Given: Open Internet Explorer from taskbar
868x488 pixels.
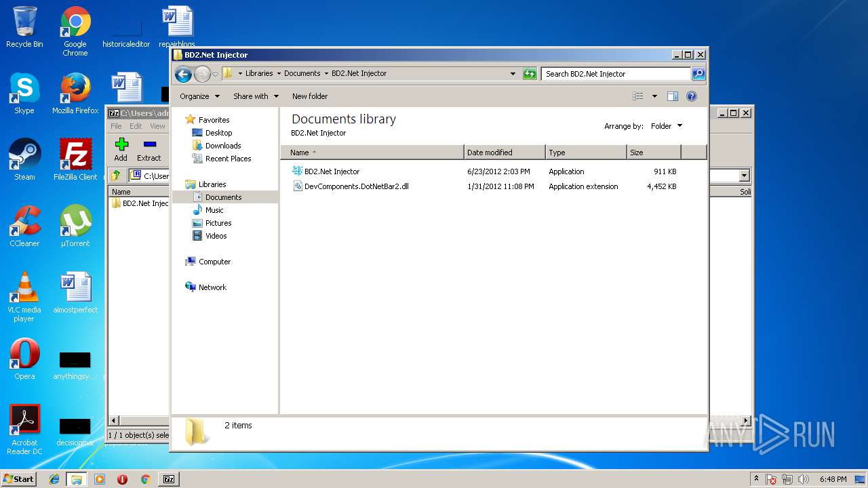Looking at the screenshot, I should [54, 479].
